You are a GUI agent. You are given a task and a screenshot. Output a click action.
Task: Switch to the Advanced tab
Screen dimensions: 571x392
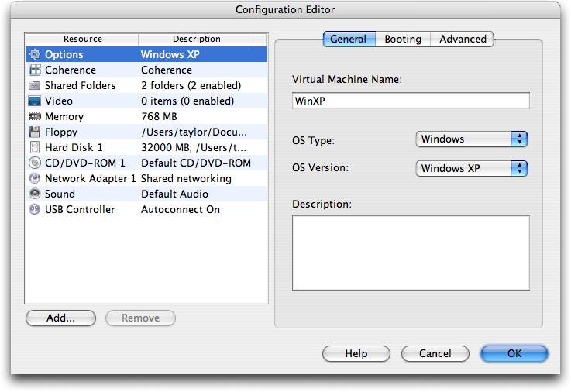click(462, 39)
